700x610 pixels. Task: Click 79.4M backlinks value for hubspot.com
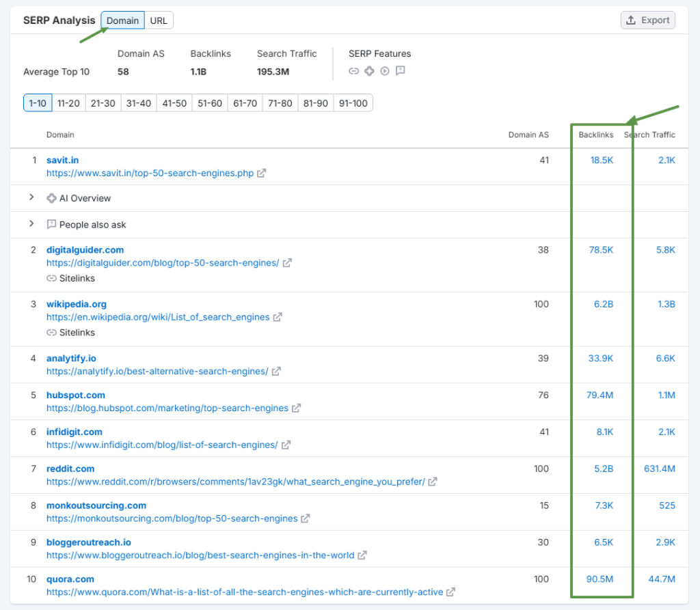click(599, 396)
